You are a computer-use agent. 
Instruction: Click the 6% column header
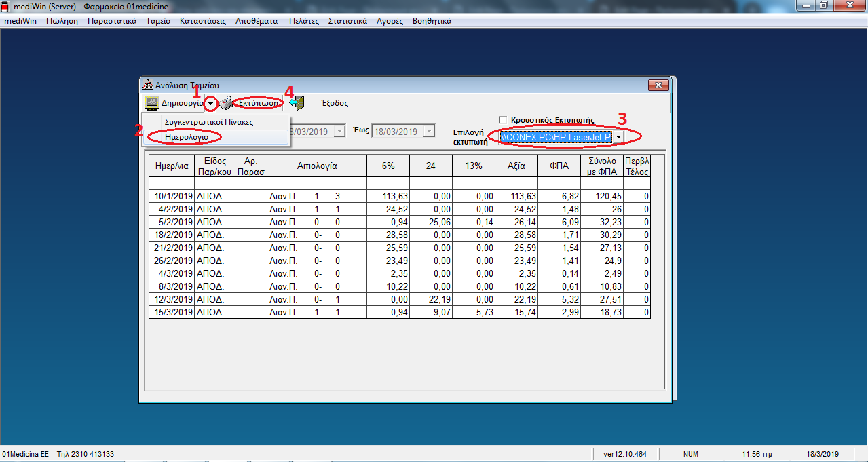pyautogui.click(x=388, y=166)
